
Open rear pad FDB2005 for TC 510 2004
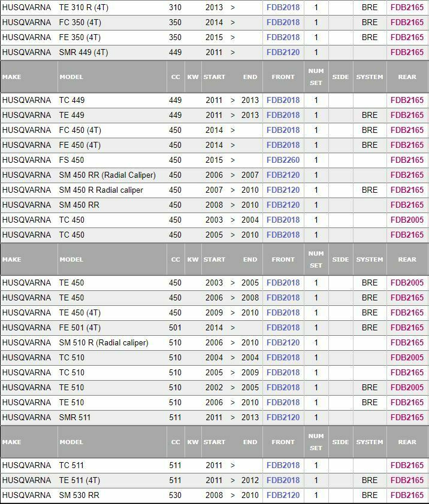[407, 357]
